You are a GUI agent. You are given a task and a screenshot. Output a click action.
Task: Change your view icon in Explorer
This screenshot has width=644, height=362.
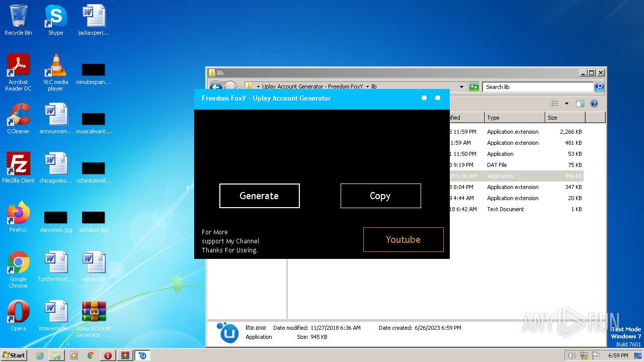tap(554, 104)
